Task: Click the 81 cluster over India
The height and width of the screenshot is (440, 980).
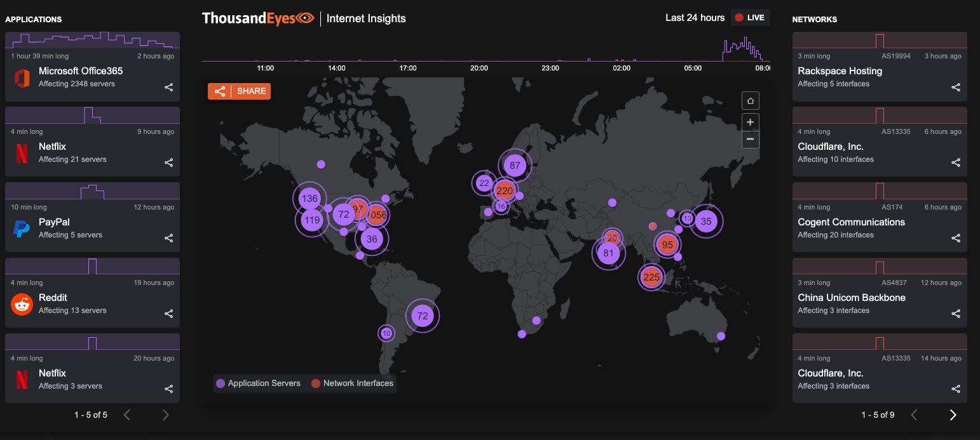Action: pyautogui.click(x=609, y=253)
